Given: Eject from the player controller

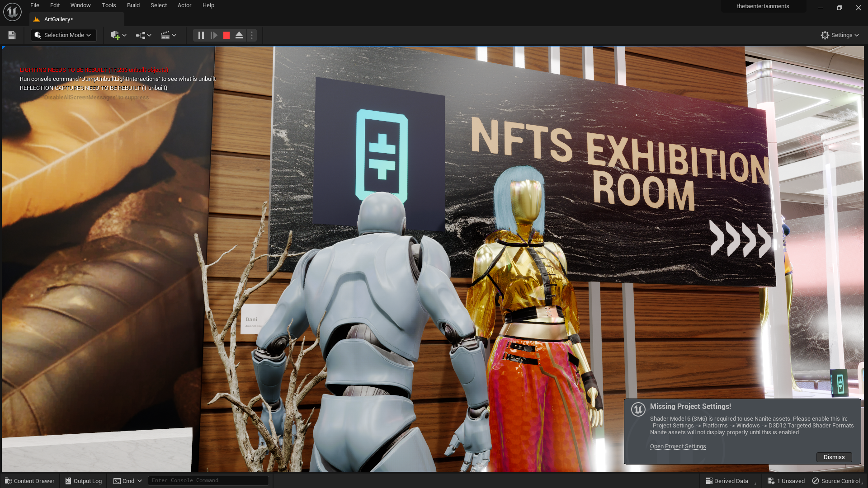Looking at the screenshot, I should click(239, 35).
